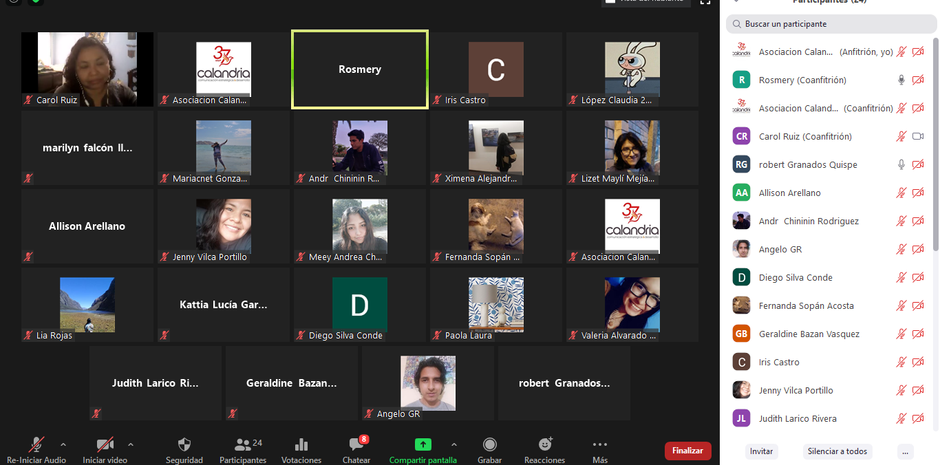This screenshot has width=940, height=465.
Task: Click Geraldine Bazan Vasquez's camera-off icon in list
Action: pyautogui.click(x=917, y=334)
